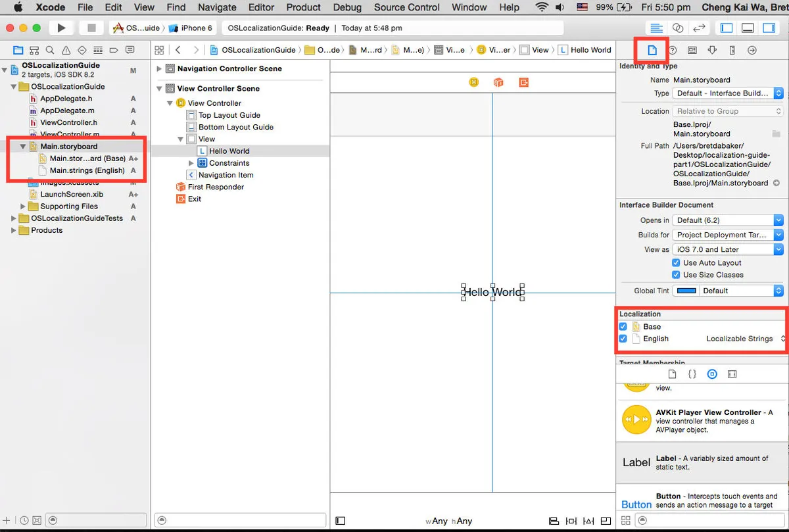
Task: Open the Pin constraints menu
Action: coord(571,521)
